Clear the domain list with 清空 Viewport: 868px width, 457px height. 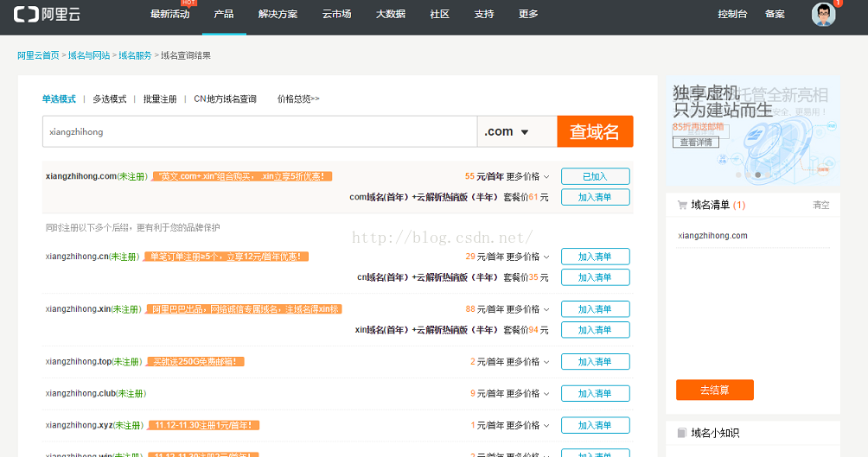pos(821,206)
